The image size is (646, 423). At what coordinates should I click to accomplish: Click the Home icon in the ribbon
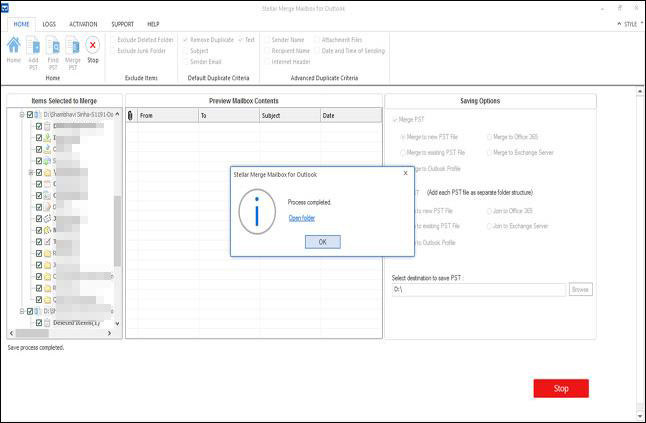tap(14, 44)
